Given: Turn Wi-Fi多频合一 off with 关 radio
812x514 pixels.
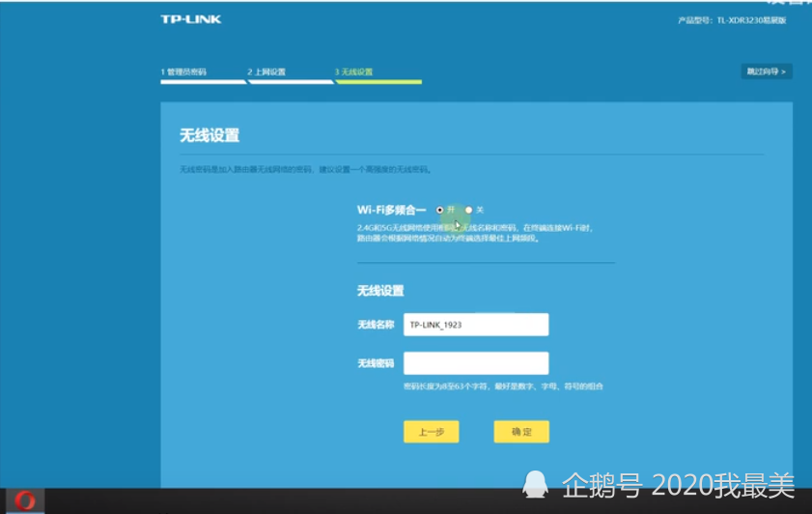Looking at the screenshot, I should 468,210.
